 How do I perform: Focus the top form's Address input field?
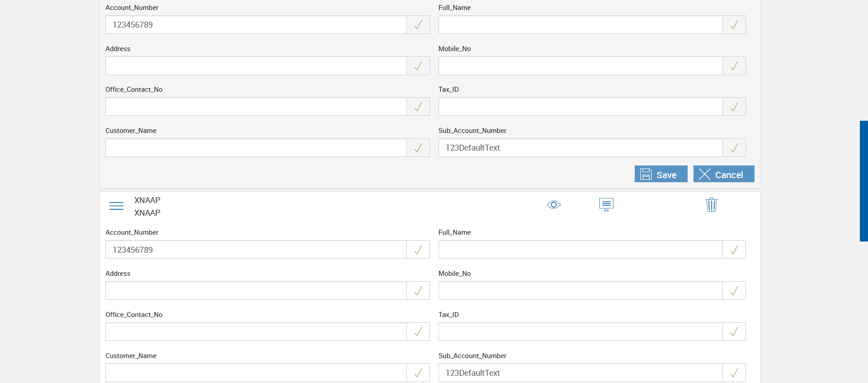tap(256, 66)
